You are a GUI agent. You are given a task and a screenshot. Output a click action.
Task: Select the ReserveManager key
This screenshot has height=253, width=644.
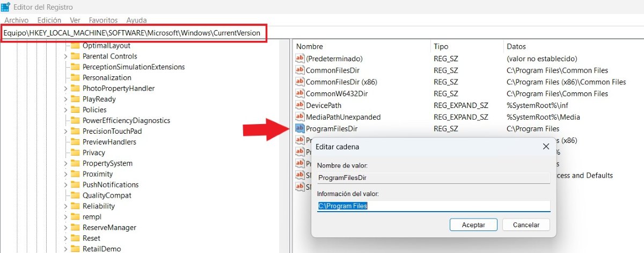click(x=109, y=227)
